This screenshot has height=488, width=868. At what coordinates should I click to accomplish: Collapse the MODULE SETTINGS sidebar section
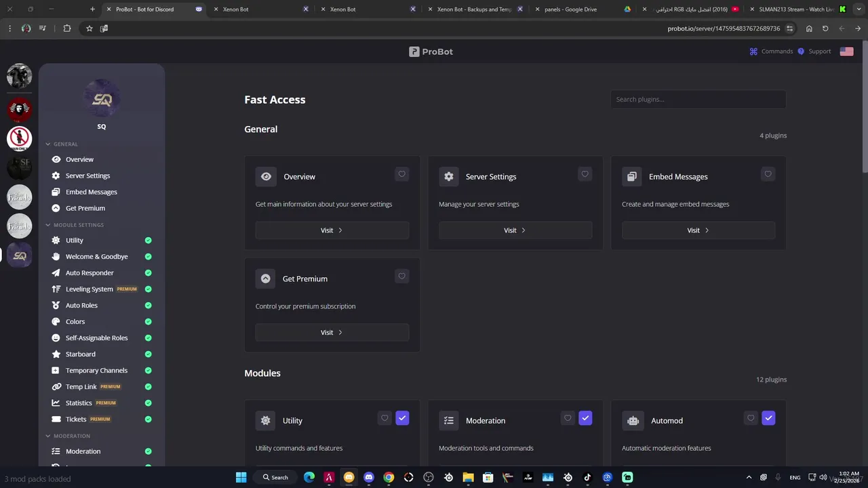pos(75,224)
